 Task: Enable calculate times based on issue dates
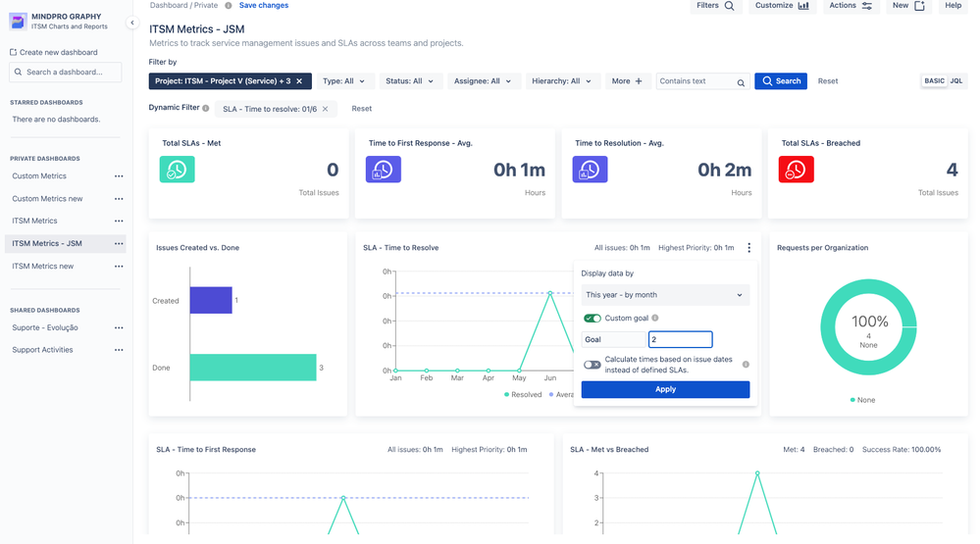click(593, 365)
